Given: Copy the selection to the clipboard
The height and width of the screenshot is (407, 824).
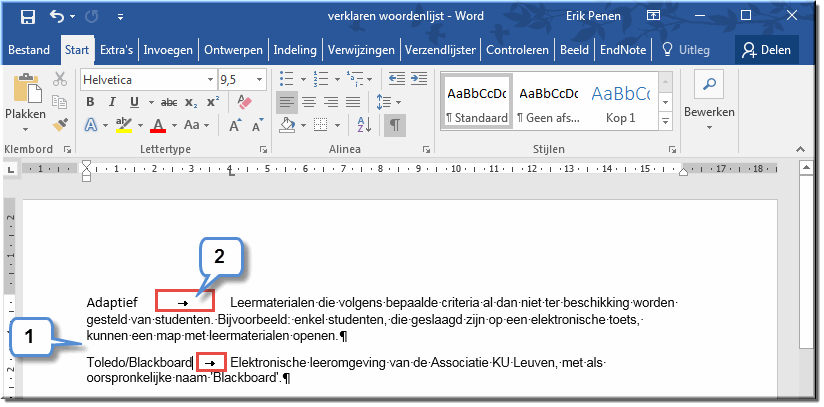Looking at the screenshot, I should (60, 102).
